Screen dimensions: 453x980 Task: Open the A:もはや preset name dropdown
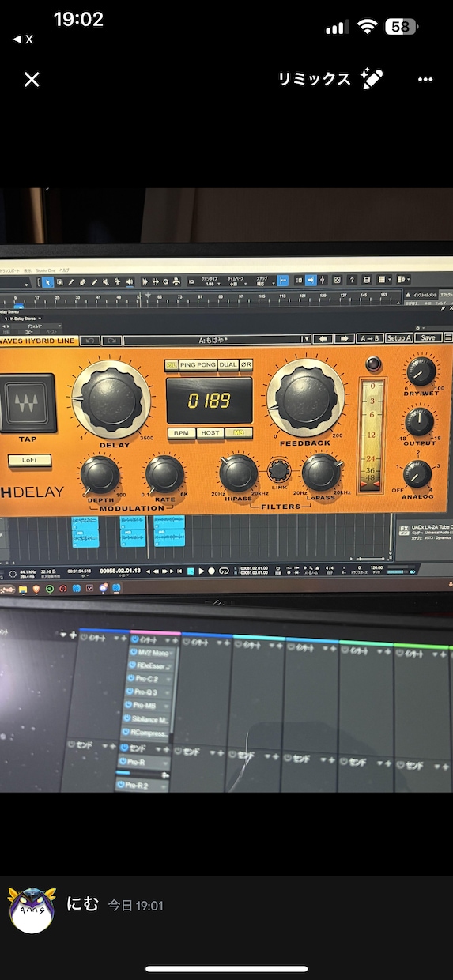coord(217,340)
